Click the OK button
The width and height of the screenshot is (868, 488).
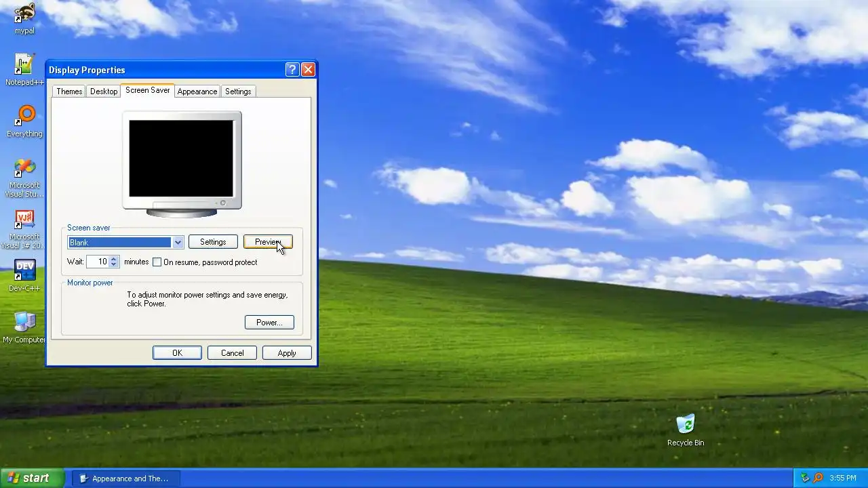pos(177,353)
